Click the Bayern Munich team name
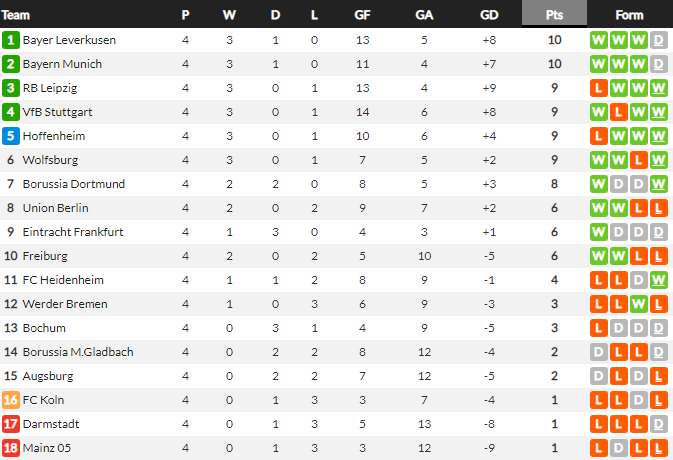Image resolution: width=673 pixels, height=460 pixels. (62, 64)
